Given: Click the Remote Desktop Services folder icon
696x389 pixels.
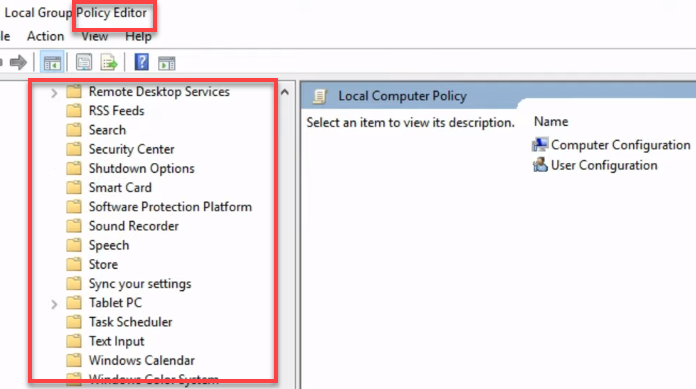Looking at the screenshot, I should point(74,91).
